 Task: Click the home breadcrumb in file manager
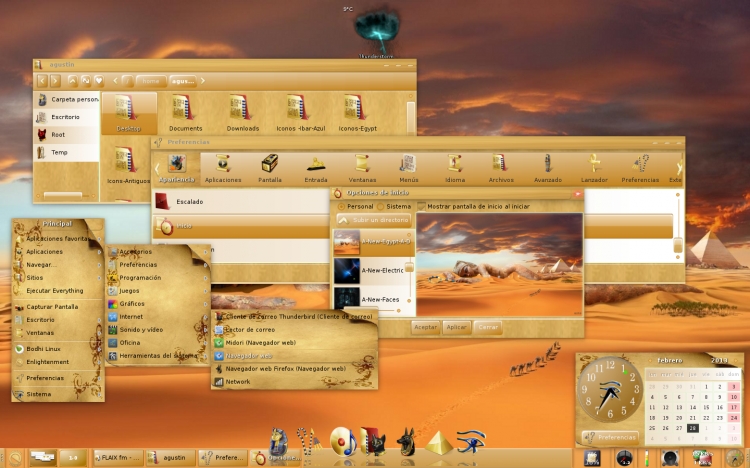coord(151,81)
